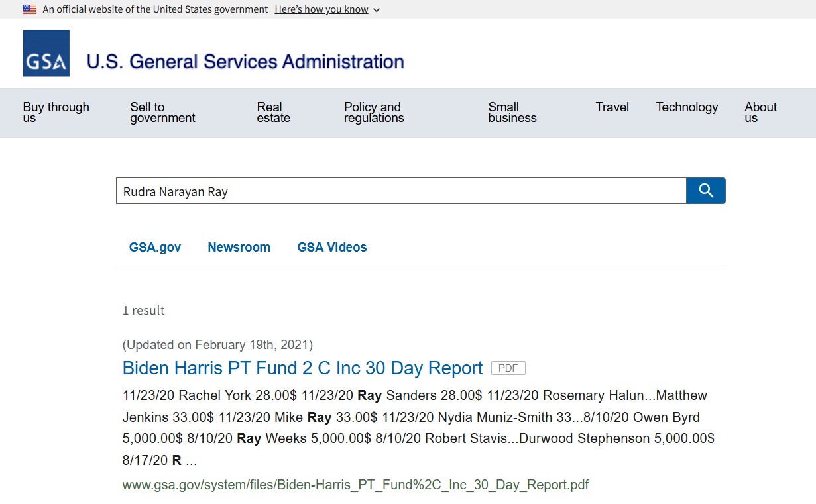
Task: Click the magnifying glass search button
Action: 705,191
